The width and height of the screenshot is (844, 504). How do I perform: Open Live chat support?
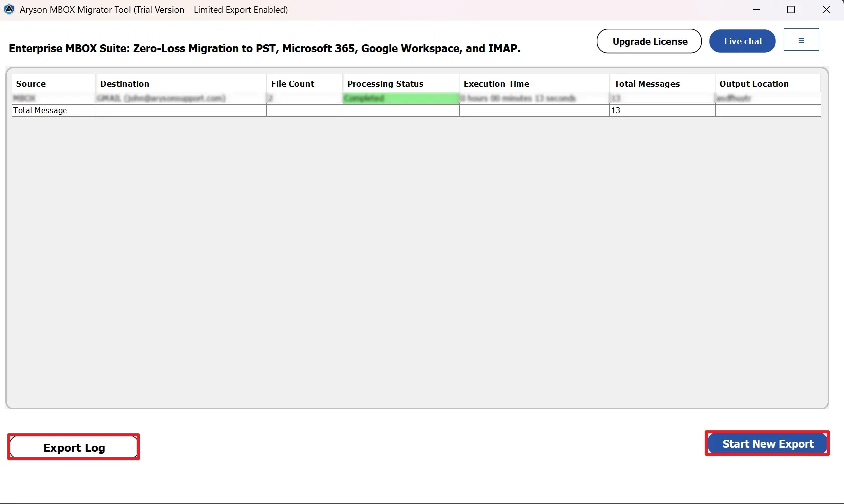[x=742, y=41]
